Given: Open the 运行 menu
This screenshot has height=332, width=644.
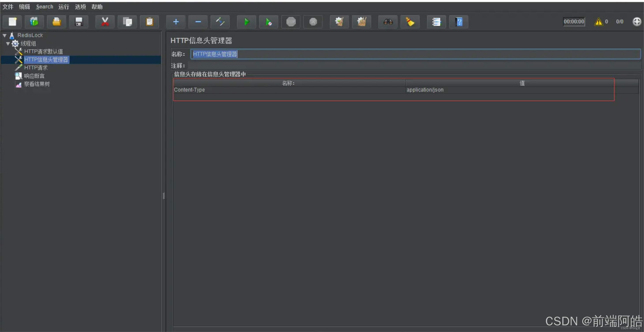Looking at the screenshot, I should [x=64, y=7].
